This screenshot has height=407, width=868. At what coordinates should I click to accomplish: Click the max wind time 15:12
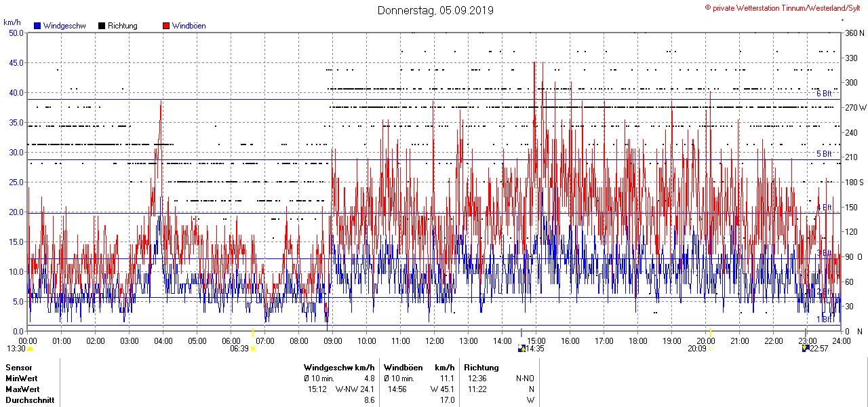click(x=318, y=389)
